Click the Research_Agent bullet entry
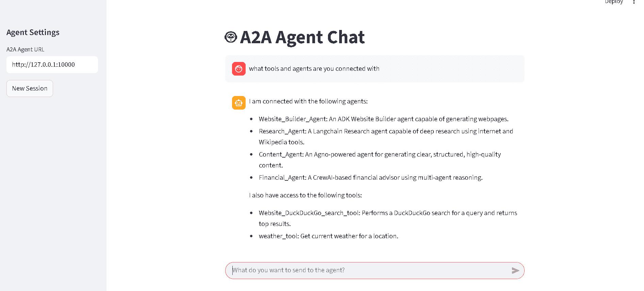 pyautogui.click(x=386, y=131)
